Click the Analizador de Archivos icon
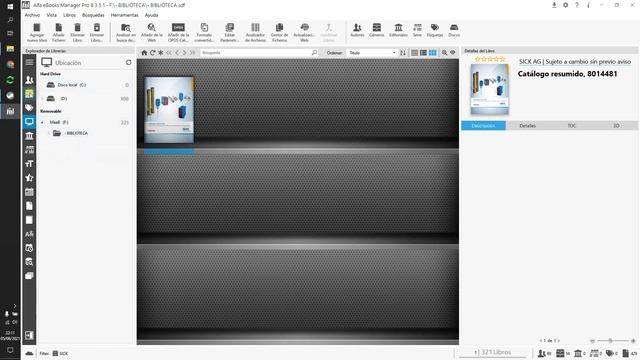Image resolution: width=640 pixels, height=360 pixels. (x=256, y=32)
